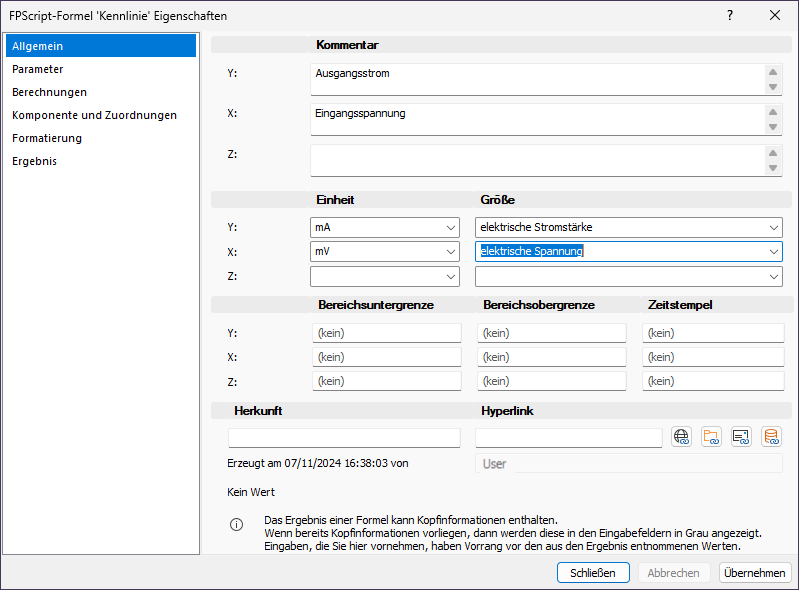This screenshot has height=590, width=799.
Task: Click the help question mark icon
Action: [730, 15]
